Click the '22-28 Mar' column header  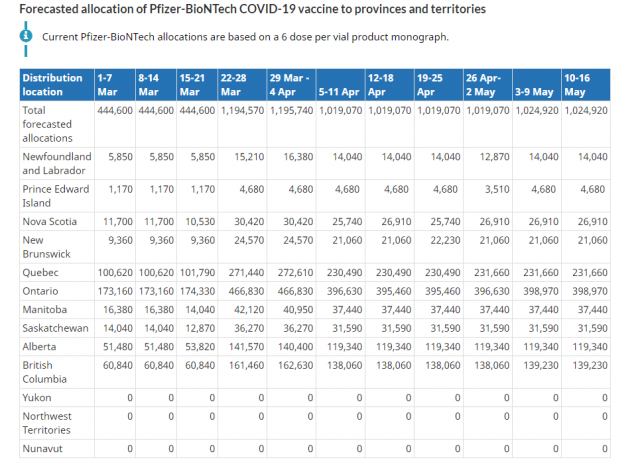[x=242, y=85]
